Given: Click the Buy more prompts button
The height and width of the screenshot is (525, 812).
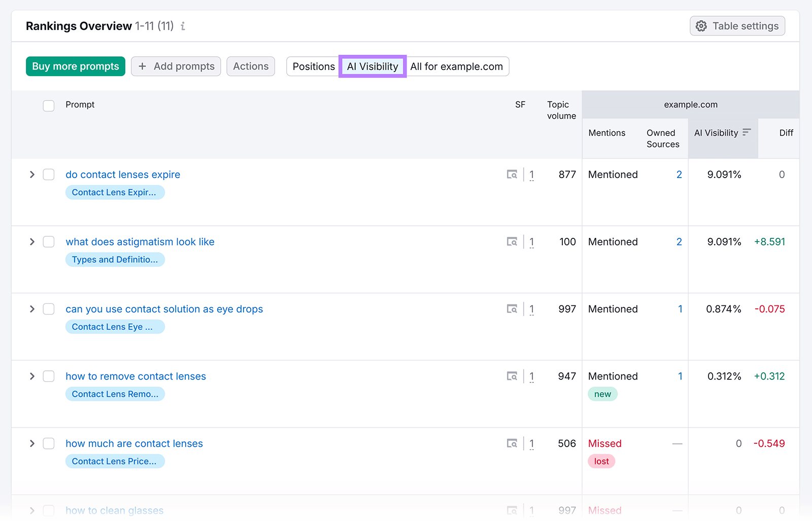Looking at the screenshot, I should click(x=76, y=66).
